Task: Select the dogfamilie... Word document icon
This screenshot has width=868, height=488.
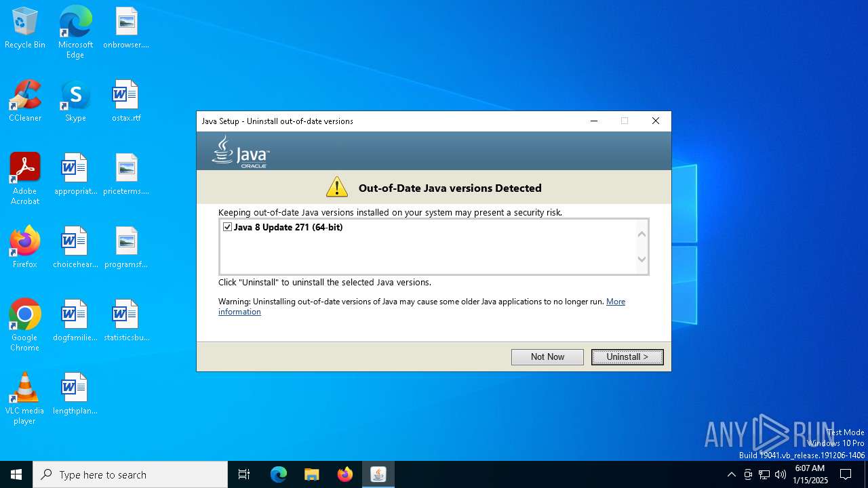Action: pyautogui.click(x=75, y=321)
